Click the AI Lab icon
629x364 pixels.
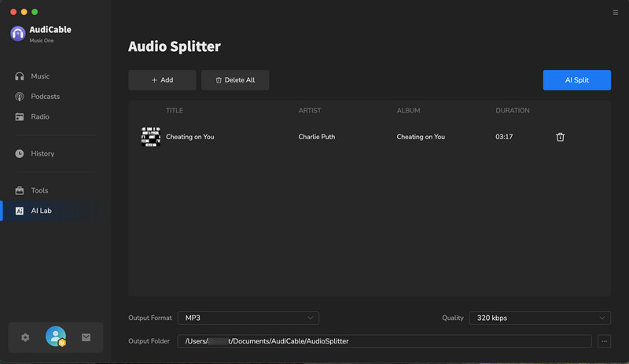click(19, 211)
